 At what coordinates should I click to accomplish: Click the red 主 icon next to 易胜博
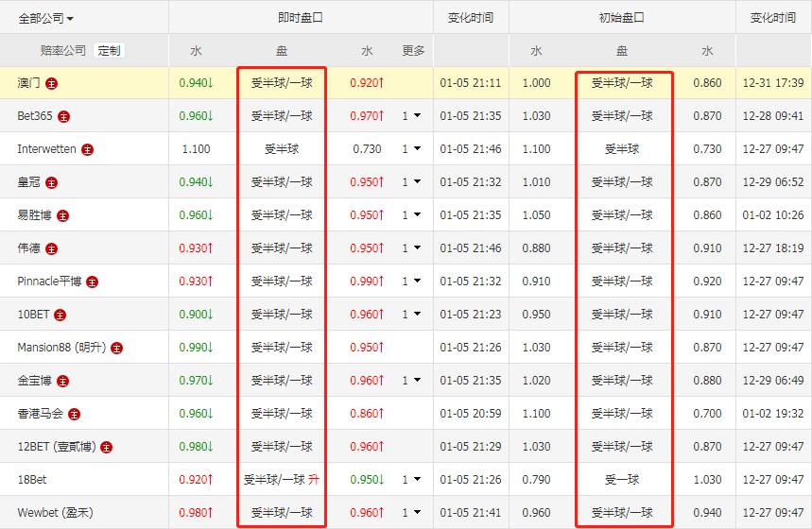tap(62, 215)
